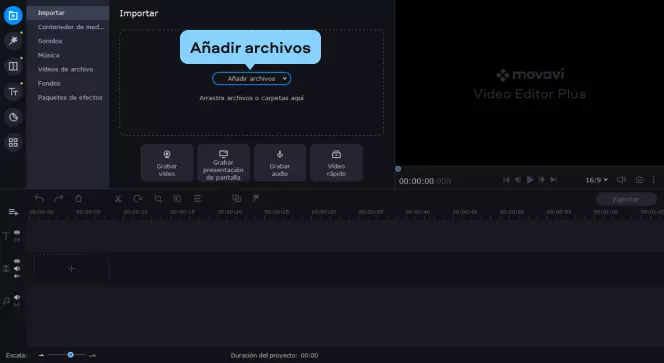Open the Clip properties icon
Screen dimensions: 664x363
(197, 198)
